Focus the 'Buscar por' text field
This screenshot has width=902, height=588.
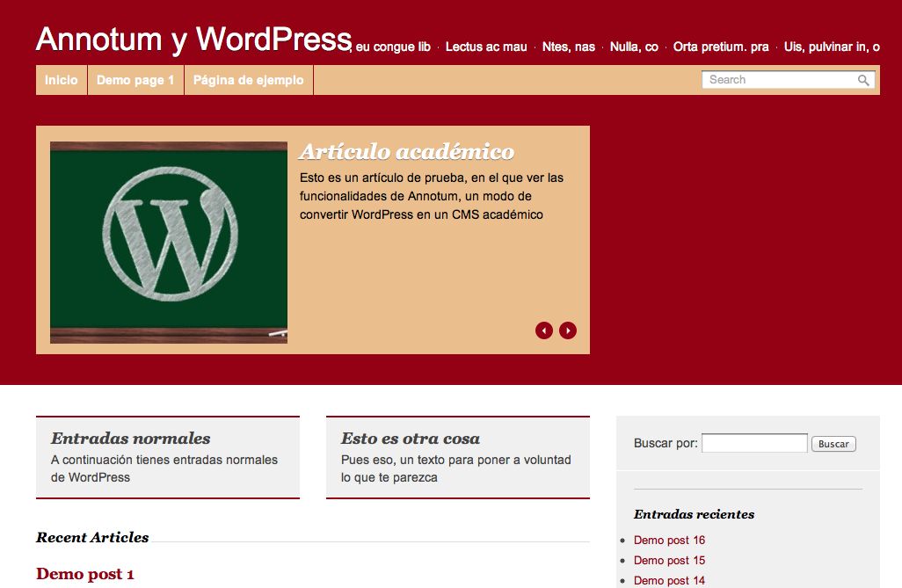(754, 443)
